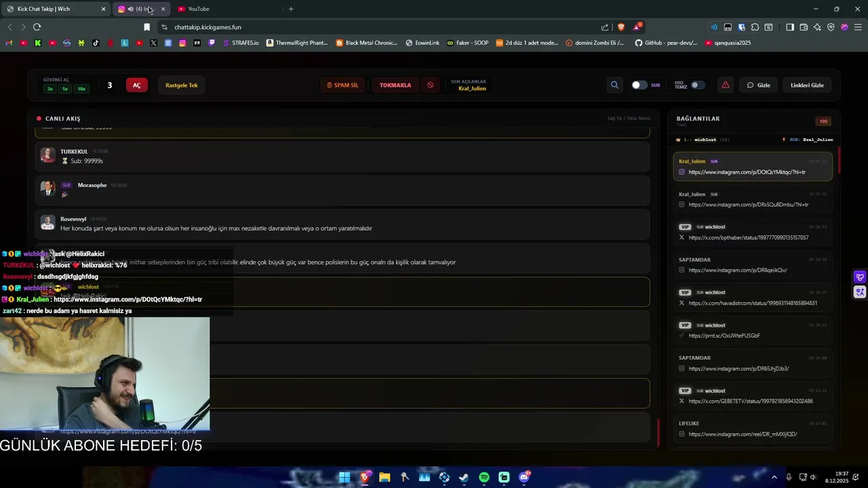Open the prnt.sc/OxUWtePUSGbF link

[724, 335]
